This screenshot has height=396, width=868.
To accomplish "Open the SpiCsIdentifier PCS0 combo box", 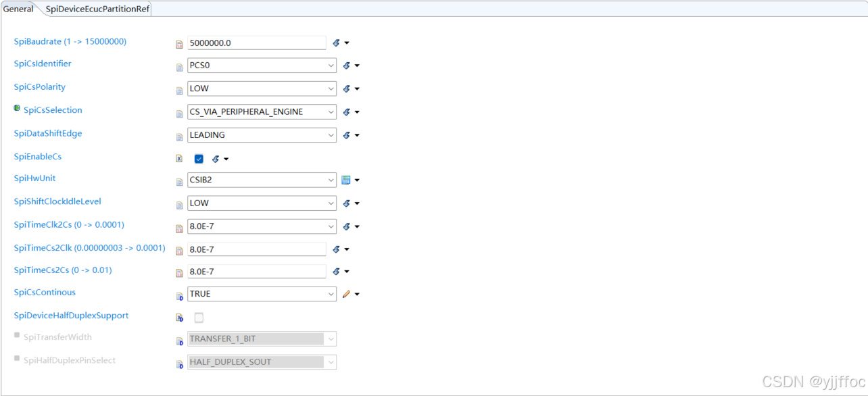I will coord(262,66).
